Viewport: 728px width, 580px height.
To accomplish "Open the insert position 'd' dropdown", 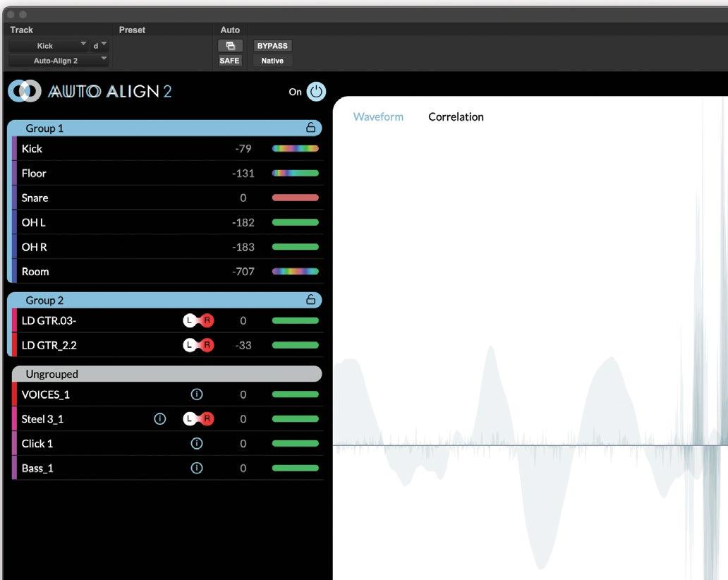I will (x=99, y=45).
